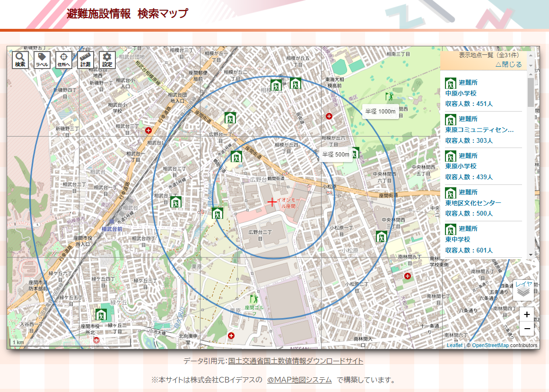Click the OpenStreetMap attribution link

coord(490,345)
